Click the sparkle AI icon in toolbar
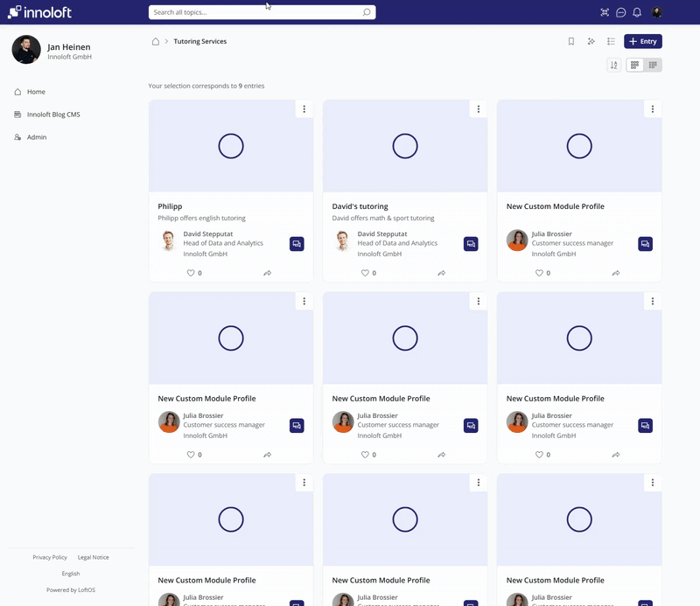The height and width of the screenshot is (606, 700). pyautogui.click(x=591, y=41)
